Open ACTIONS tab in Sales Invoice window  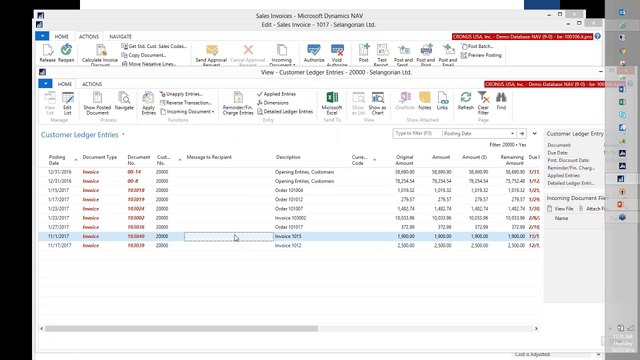pyautogui.click(x=89, y=36)
